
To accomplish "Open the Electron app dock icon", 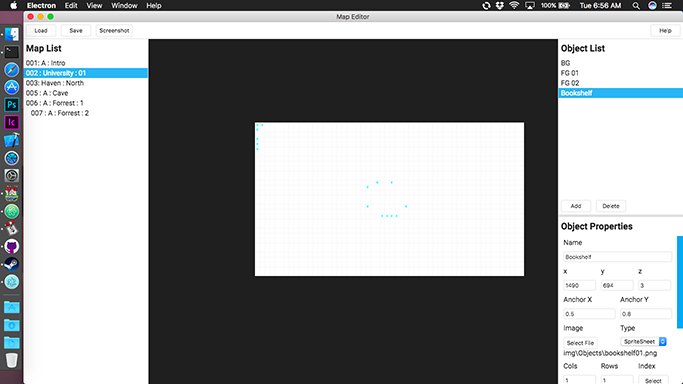I will [x=12, y=282].
